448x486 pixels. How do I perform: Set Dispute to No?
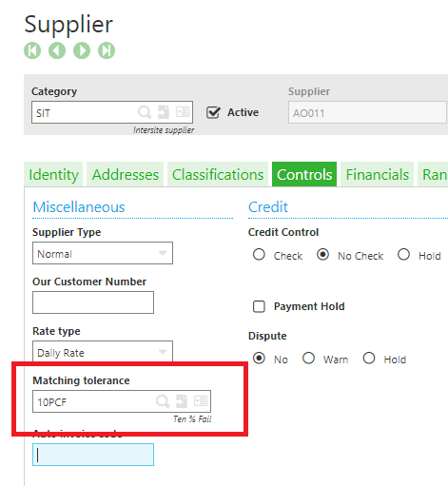pyautogui.click(x=259, y=359)
